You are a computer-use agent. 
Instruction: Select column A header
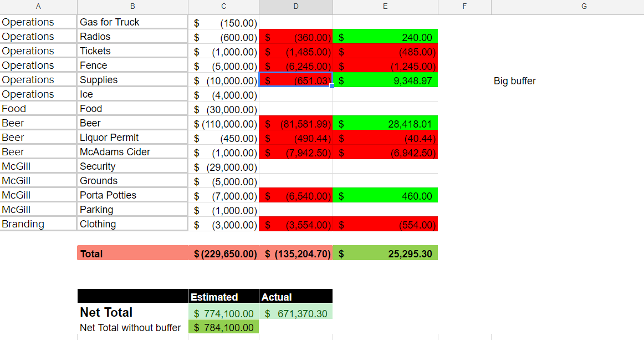(x=38, y=7)
